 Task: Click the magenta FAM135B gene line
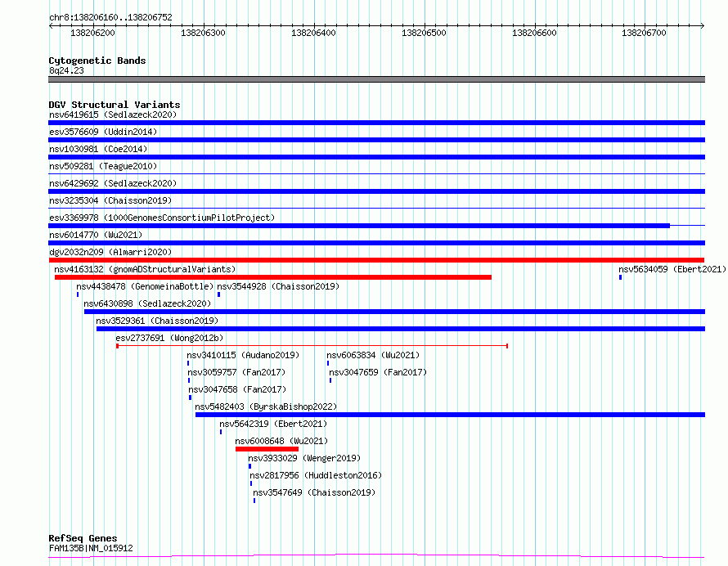376,556
